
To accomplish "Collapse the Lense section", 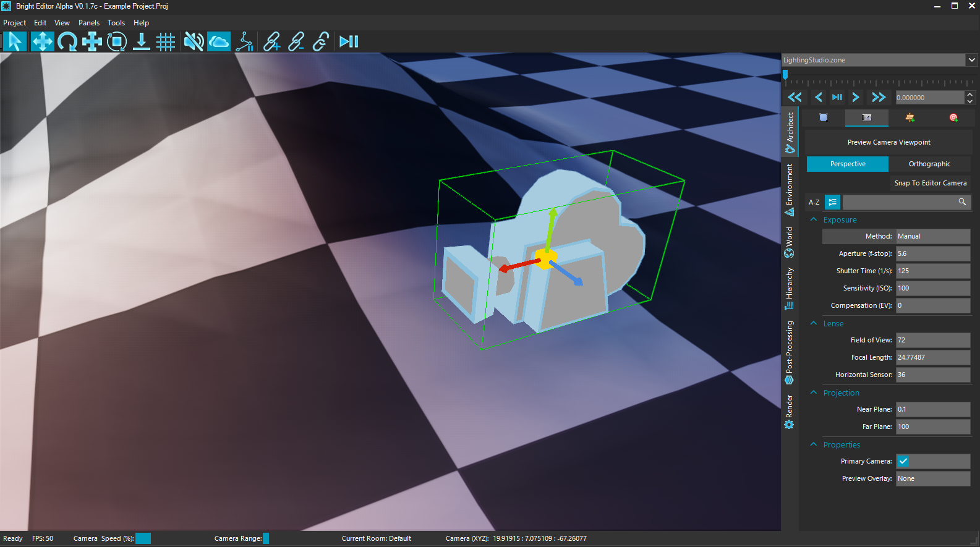I will (x=814, y=323).
